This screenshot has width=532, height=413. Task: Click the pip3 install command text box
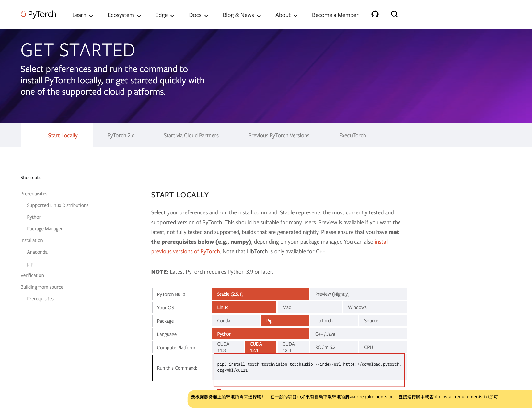309,367
